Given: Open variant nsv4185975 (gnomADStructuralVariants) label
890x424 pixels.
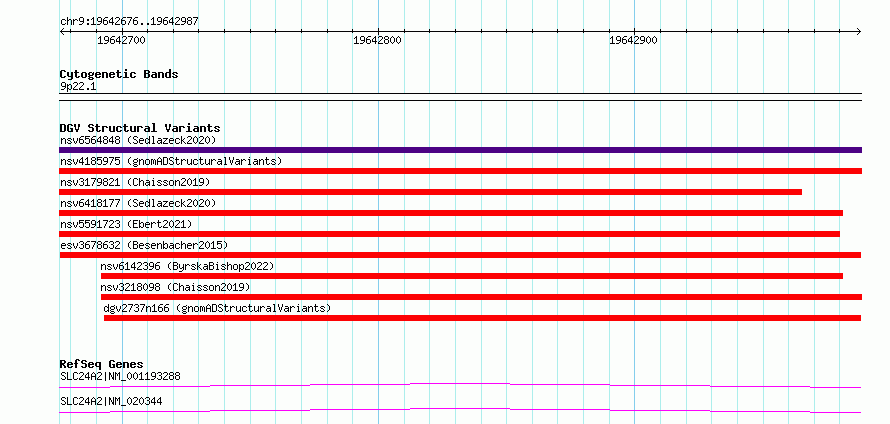Looking at the screenshot, I should pos(171,161).
